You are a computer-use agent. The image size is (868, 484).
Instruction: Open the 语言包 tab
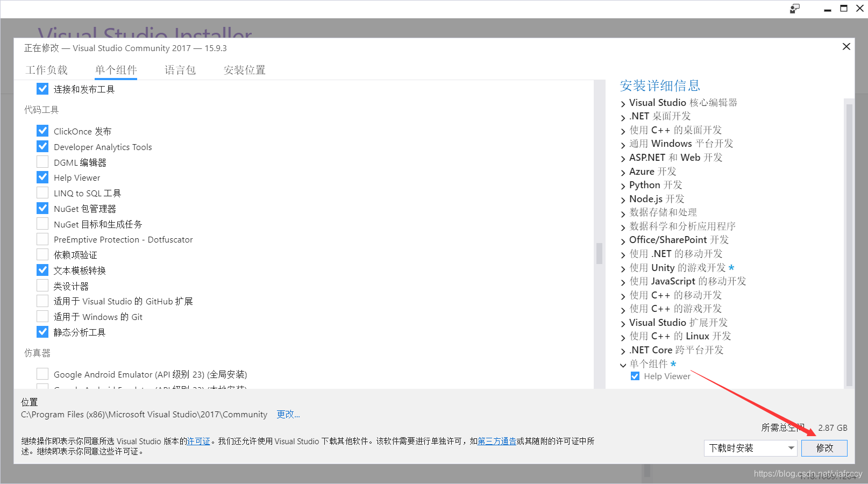tap(180, 70)
